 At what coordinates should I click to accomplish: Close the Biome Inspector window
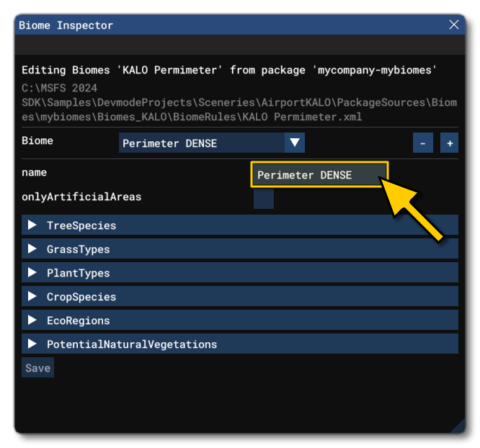[454, 25]
